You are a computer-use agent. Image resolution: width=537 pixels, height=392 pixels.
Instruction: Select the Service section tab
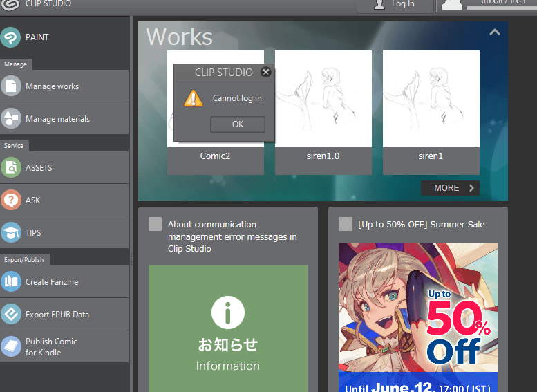(14, 146)
